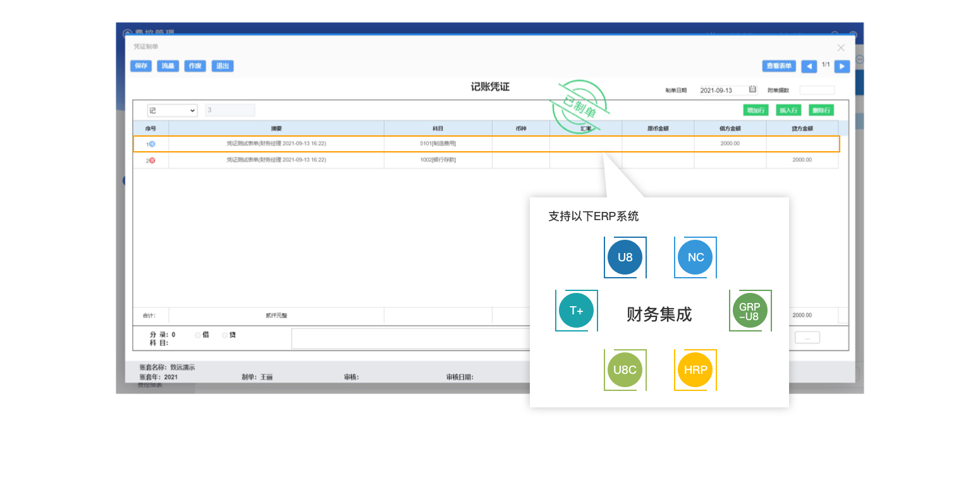Click the green GRP-U8 icon
980x489 pixels.
coord(750,311)
